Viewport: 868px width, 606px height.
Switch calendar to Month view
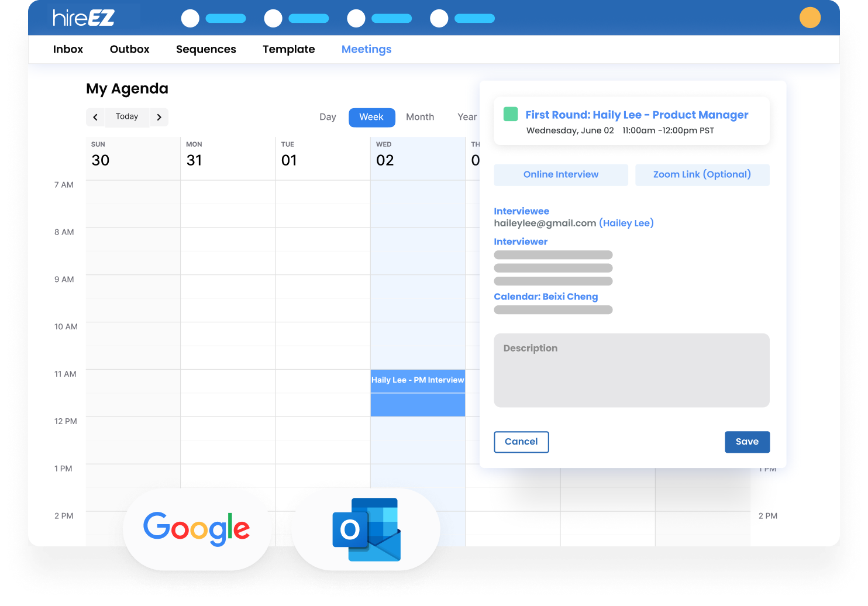420,117
